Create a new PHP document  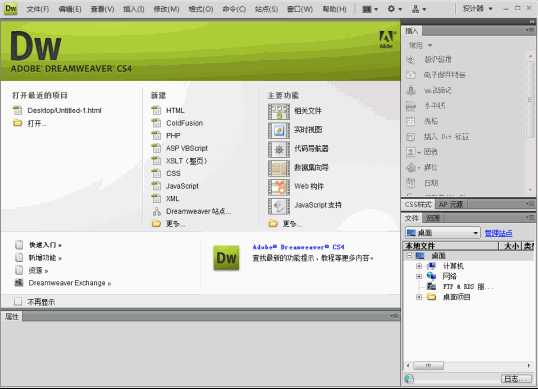[x=173, y=135]
